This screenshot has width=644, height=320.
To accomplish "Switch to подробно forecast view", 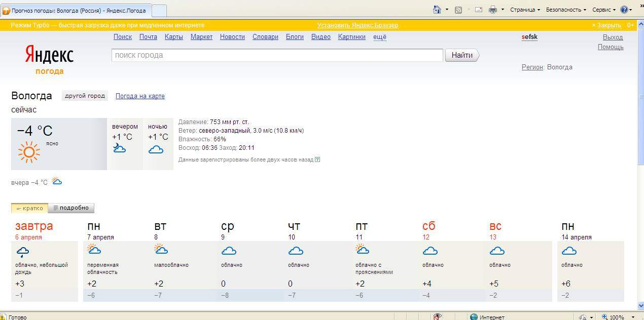I will point(71,208).
